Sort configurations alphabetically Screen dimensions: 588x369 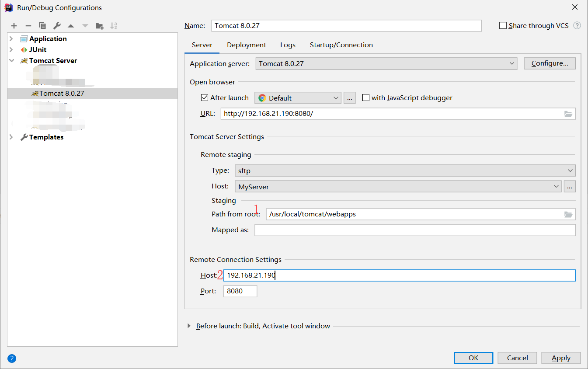coord(114,26)
